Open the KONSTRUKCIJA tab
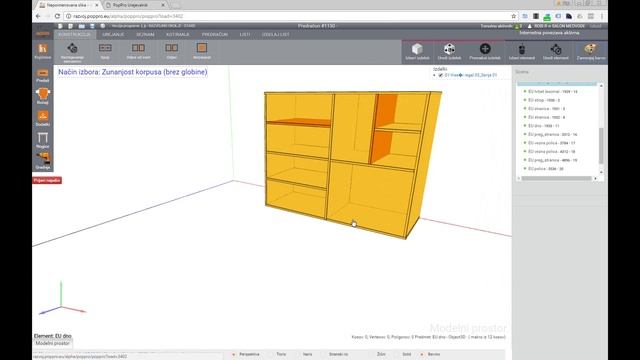This screenshot has height=360, width=640. 74,35
